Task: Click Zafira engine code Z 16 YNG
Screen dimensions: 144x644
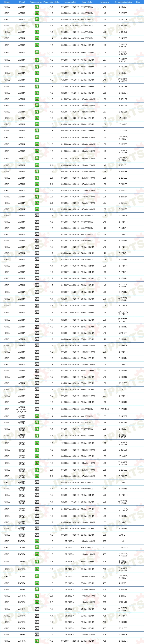Action: coord(123,547)
